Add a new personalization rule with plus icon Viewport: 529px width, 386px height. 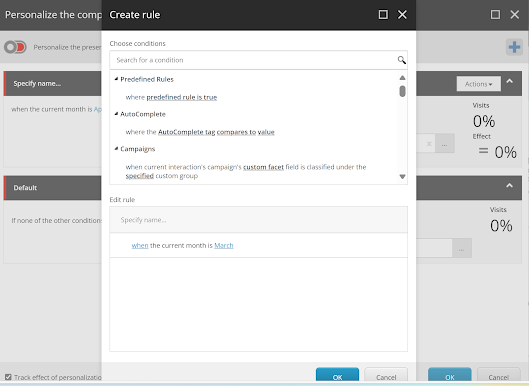pyautogui.click(x=514, y=47)
